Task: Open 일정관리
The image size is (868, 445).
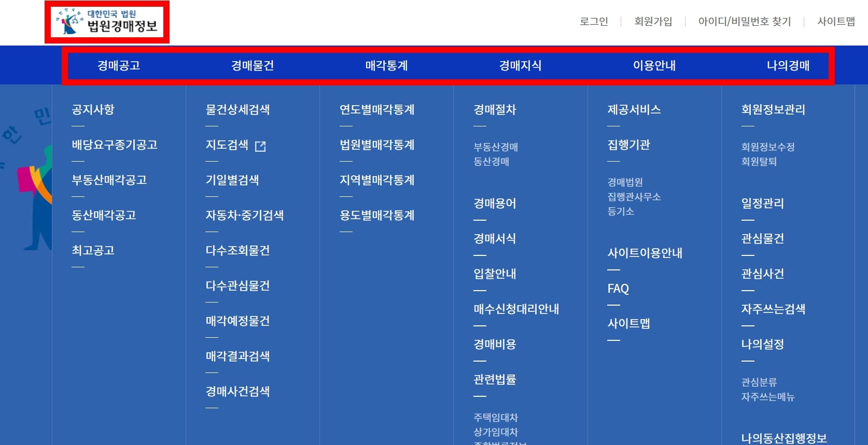Action: pyautogui.click(x=762, y=203)
